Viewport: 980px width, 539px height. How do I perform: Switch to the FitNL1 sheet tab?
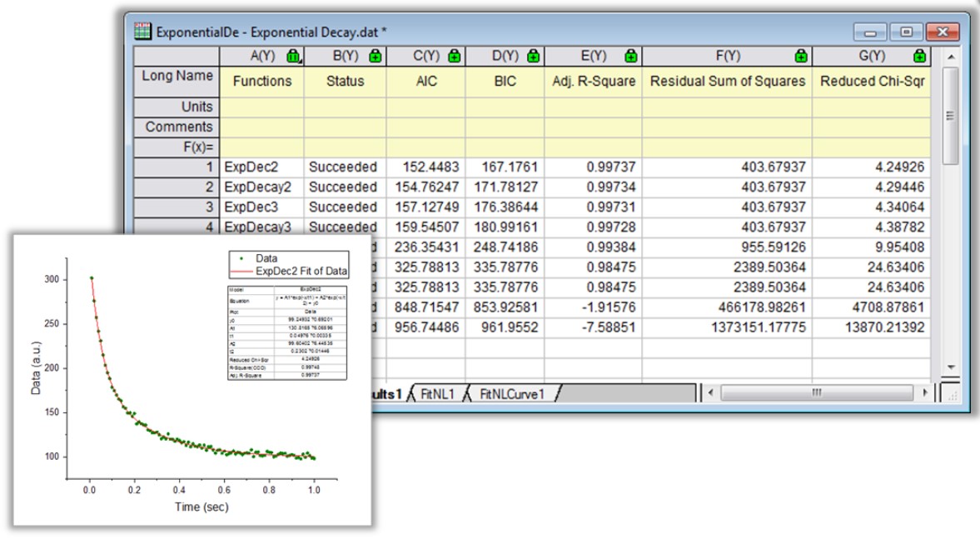tap(437, 394)
